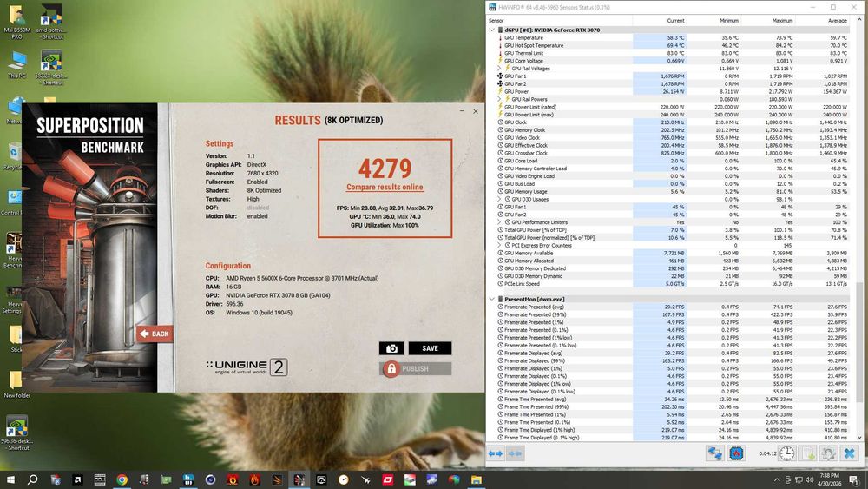Open the notification center icon
The width and height of the screenshot is (868, 489).
[x=854, y=479]
